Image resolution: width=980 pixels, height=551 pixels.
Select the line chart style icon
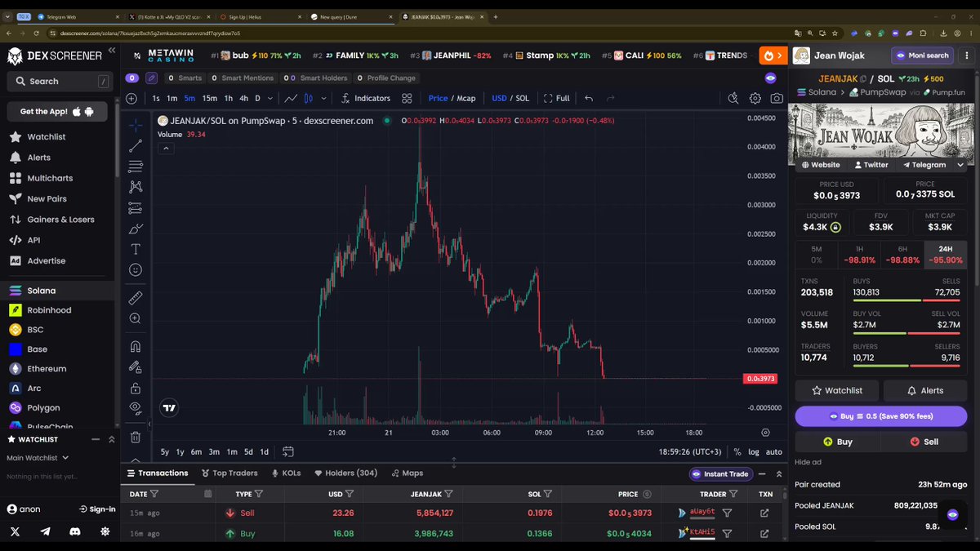[290, 98]
